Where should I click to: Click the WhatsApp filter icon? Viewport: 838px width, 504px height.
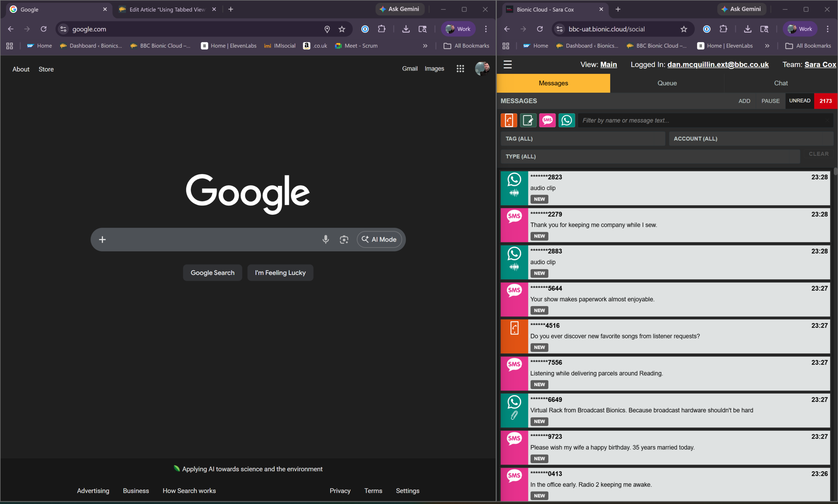click(x=566, y=120)
